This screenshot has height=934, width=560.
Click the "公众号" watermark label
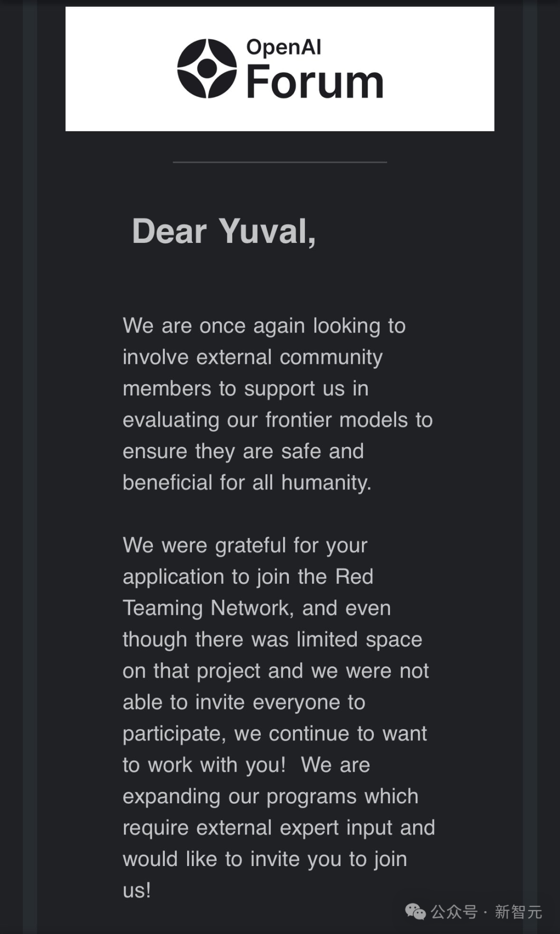[454, 912]
